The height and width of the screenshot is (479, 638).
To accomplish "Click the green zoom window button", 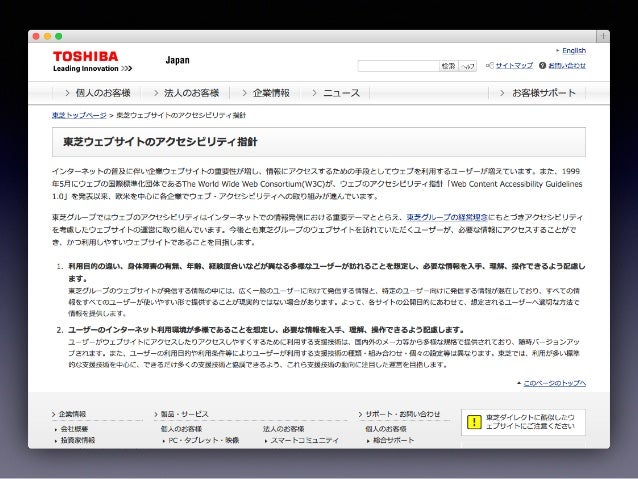I will click(59, 36).
